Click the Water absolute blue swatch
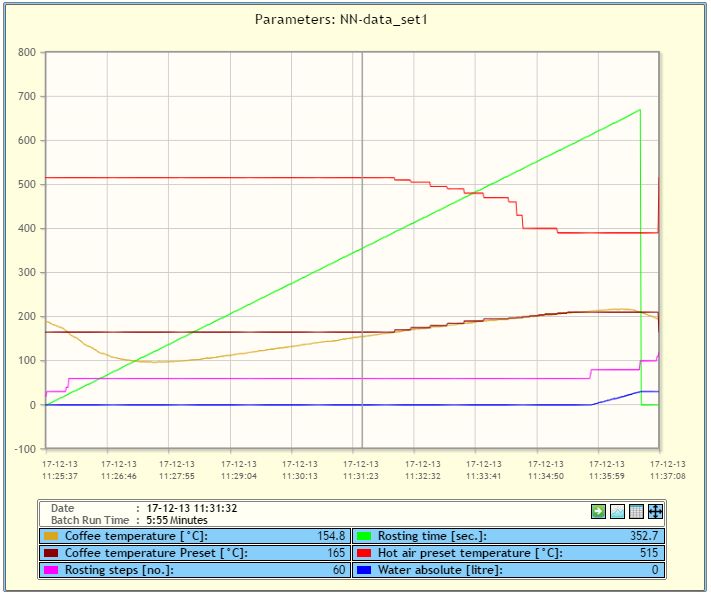Screen dimensions: 711x598 [x=364, y=570]
